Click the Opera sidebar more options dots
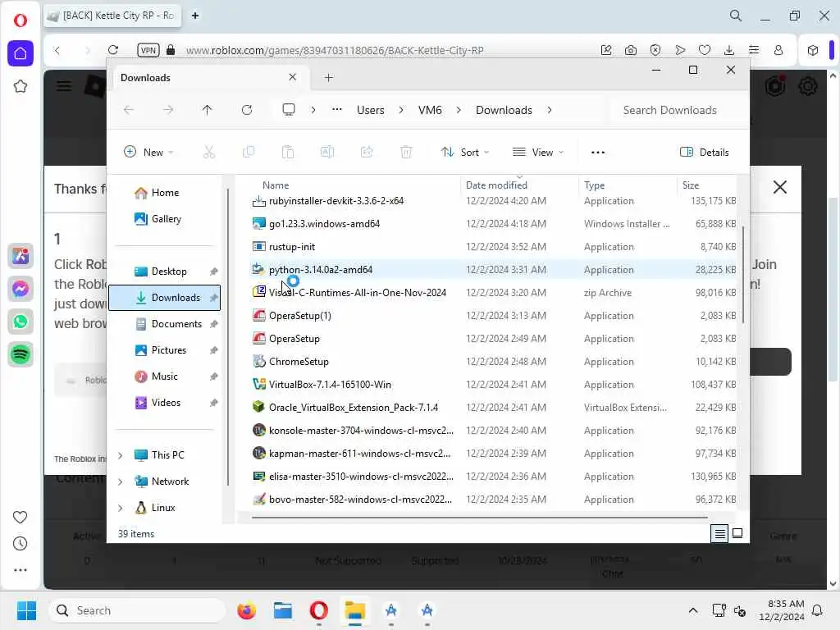The image size is (840, 630). [21, 570]
